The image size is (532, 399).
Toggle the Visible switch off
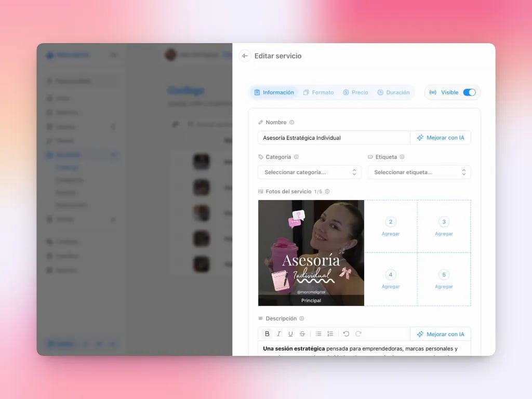pyautogui.click(x=470, y=92)
